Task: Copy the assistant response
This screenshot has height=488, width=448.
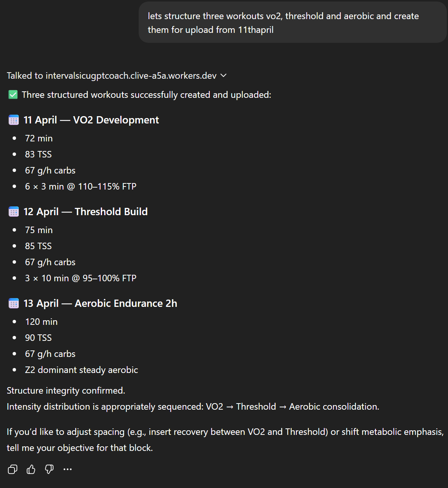Action: pyautogui.click(x=13, y=469)
